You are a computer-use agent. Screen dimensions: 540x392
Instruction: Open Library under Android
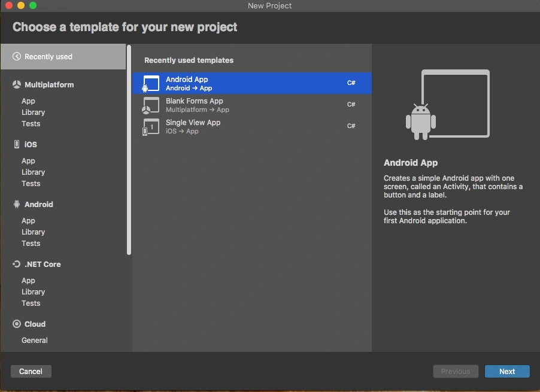tap(33, 232)
